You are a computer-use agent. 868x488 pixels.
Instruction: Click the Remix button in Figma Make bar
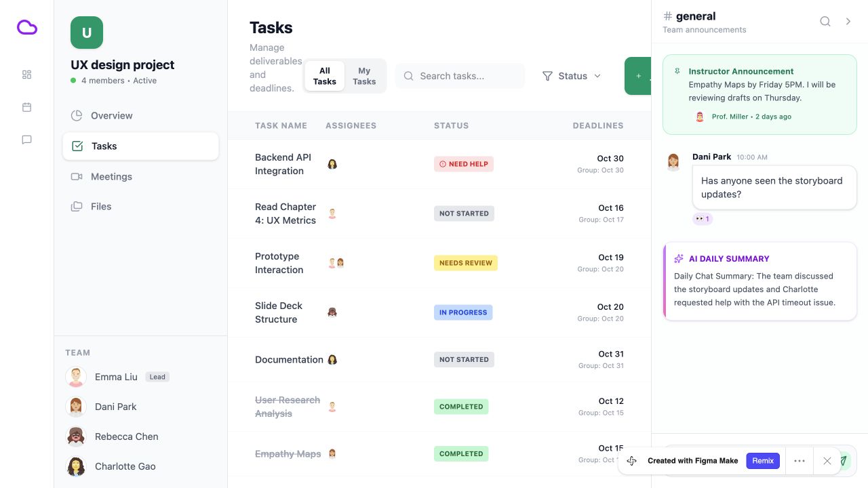click(763, 461)
